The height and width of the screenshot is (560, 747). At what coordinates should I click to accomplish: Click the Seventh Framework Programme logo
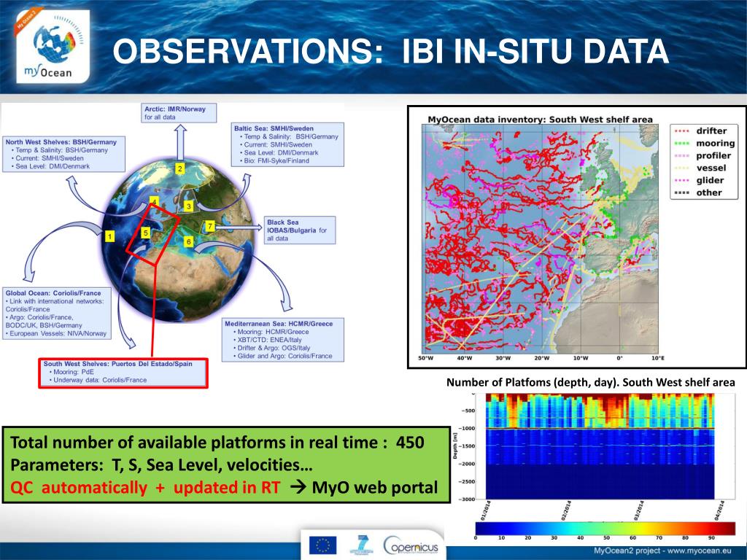pyautogui.click(x=362, y=545)
